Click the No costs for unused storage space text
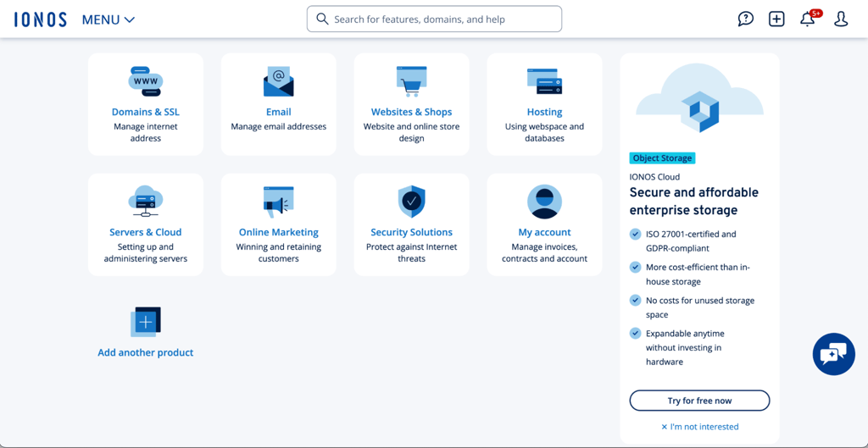Image resolution: width=868 pixels, height=448 pixels. (699, 307)
